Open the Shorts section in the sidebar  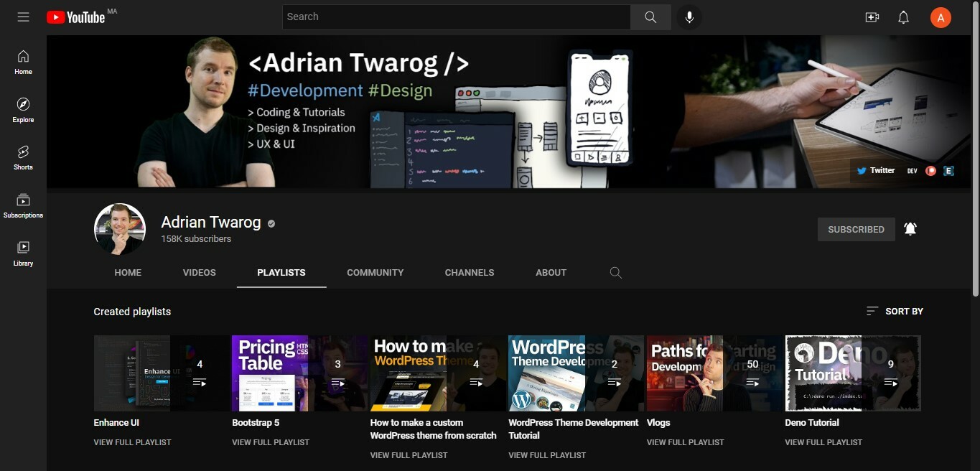click(x=22, y=157)
